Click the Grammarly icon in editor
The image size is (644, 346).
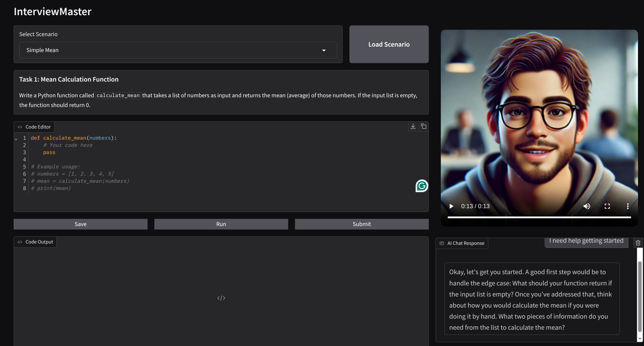point(422,186)
